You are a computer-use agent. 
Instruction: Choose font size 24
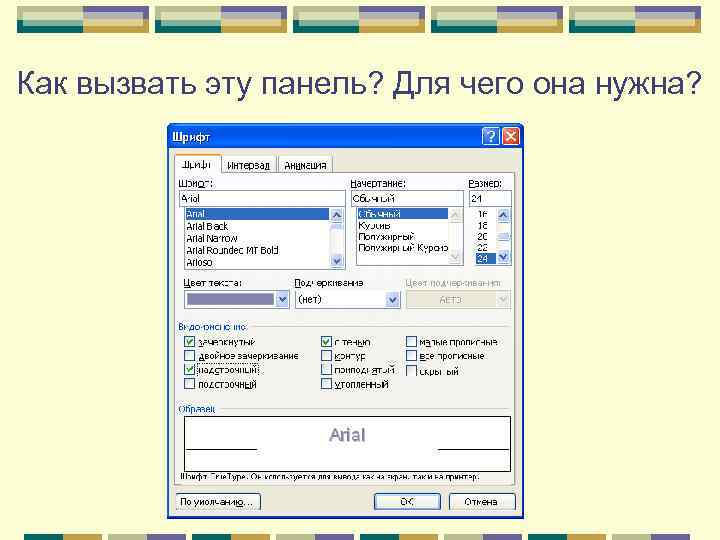point(486,259)
